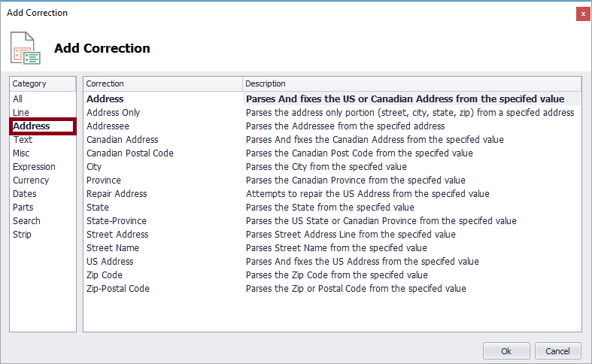
Task: Pick the Strip category
Action: pos(22,235)
